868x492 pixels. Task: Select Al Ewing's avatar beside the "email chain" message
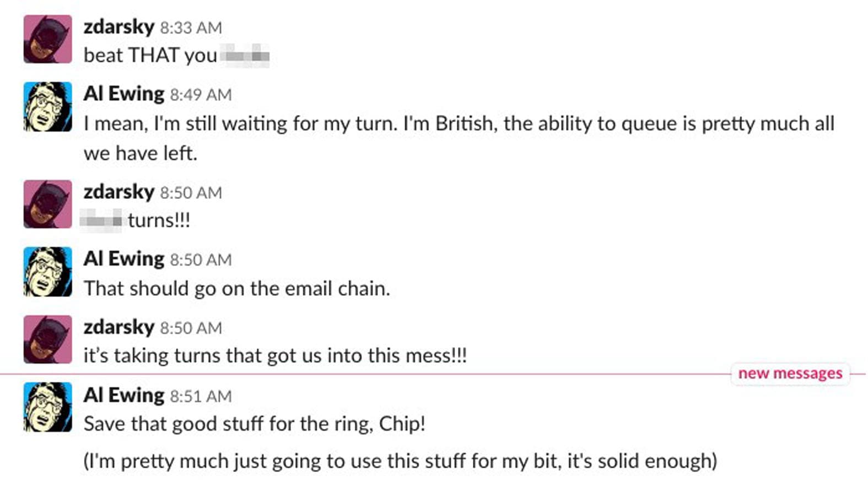pos(47,272)
